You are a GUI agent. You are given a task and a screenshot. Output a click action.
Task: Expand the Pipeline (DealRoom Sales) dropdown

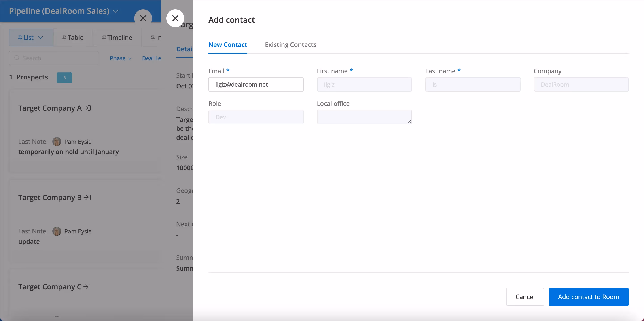(116, 11)
